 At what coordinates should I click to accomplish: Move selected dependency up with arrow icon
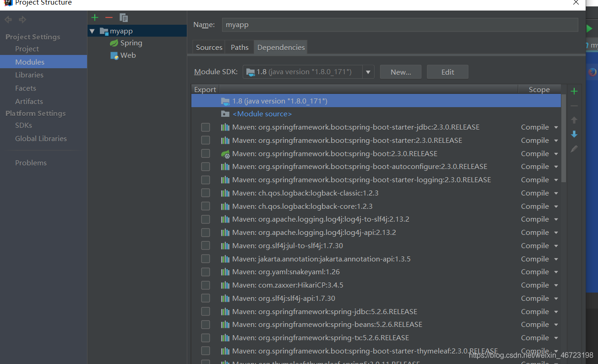574,120
